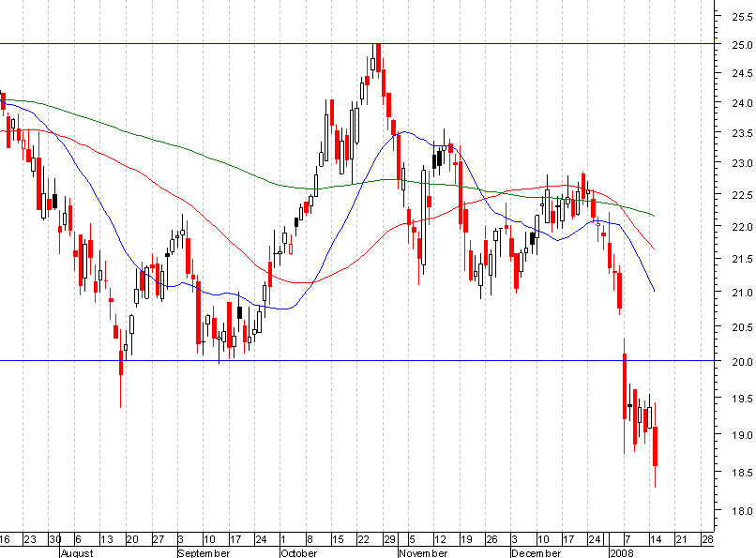The width and height of the screenshot is (756, 558).
Task: Click the 2008 year label
Action: (622, 552)
